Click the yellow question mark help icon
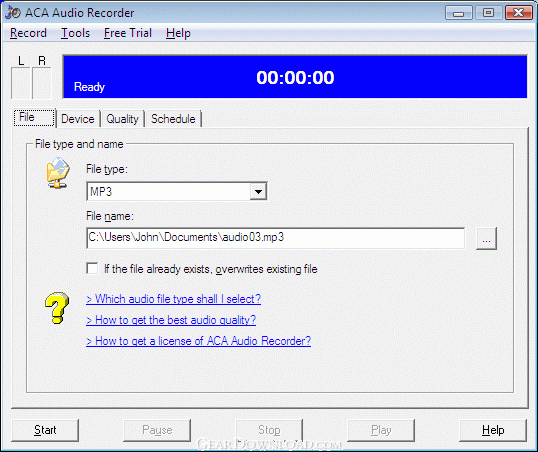The height and width of the screenshot is (452, 538). pyautogui.click(x=57, y=308)
